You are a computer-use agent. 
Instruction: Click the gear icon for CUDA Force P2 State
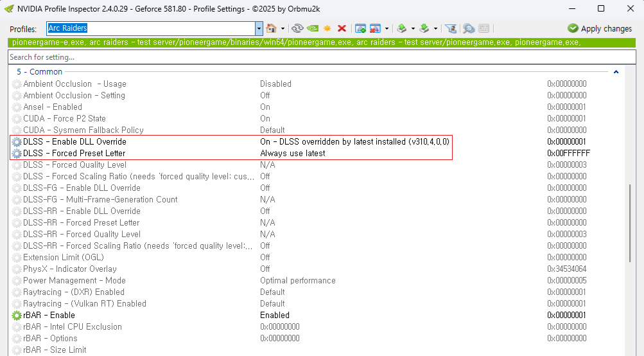[17, 119]
